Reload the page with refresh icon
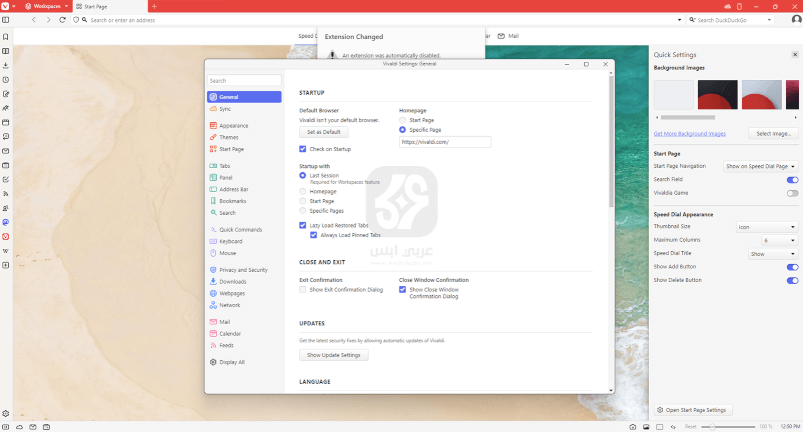 point(62,20)
